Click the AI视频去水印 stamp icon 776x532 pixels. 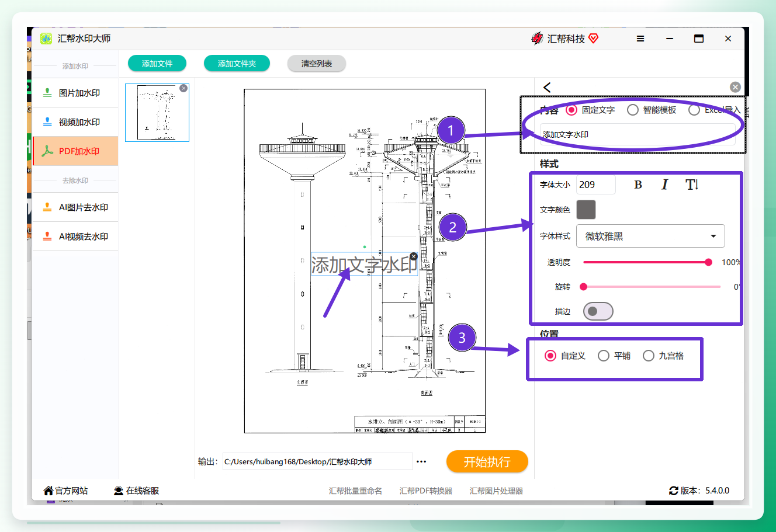47,237
